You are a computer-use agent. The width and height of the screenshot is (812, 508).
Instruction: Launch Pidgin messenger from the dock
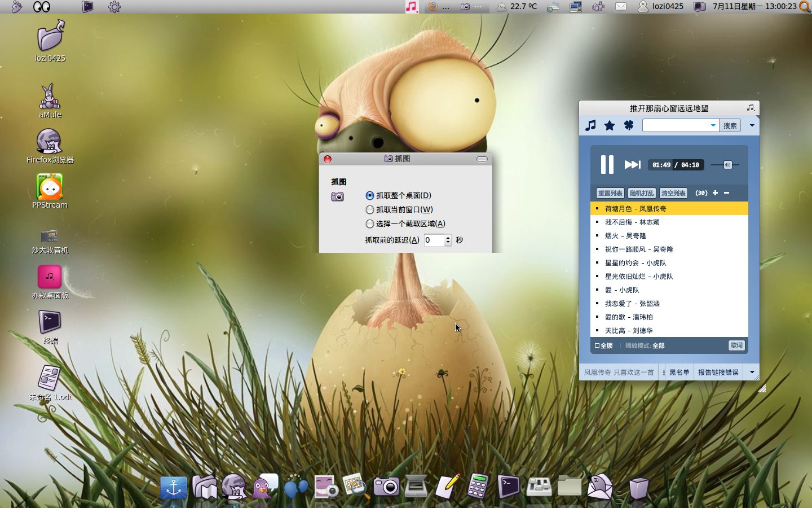265,487
